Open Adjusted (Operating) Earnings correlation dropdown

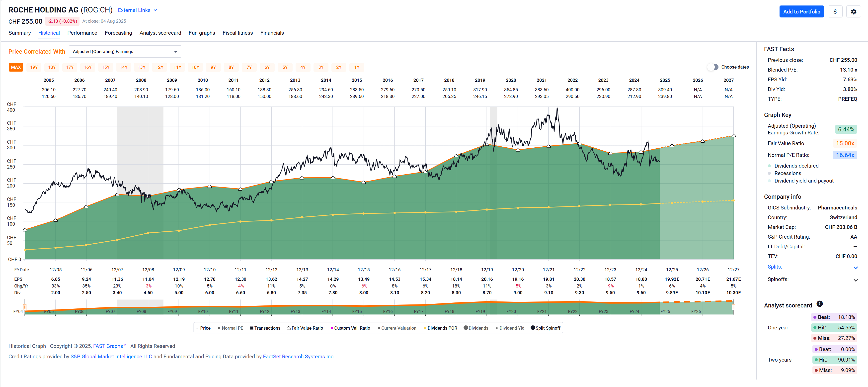[125, 52]
